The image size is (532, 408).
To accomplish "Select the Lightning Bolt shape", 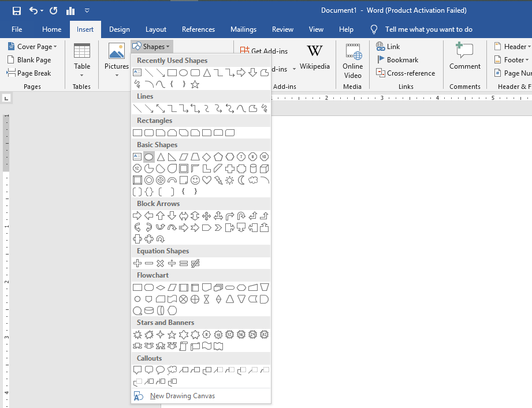I will coord(218,180).
